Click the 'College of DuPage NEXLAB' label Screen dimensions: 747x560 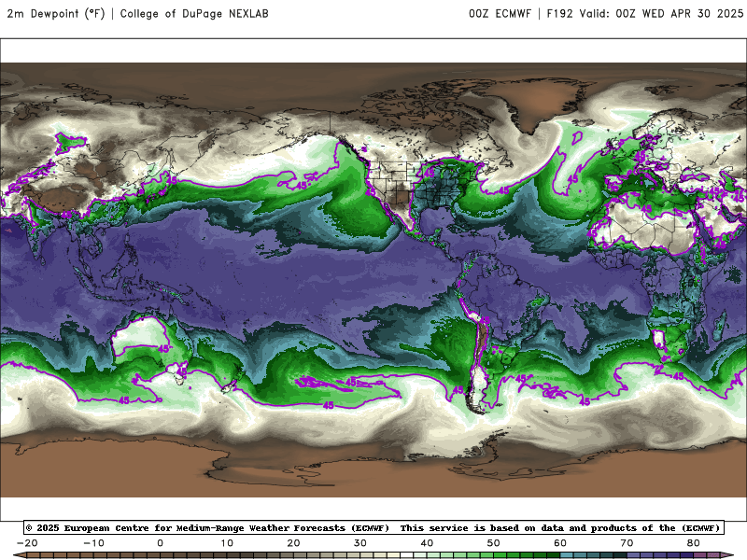coord(194,14)
